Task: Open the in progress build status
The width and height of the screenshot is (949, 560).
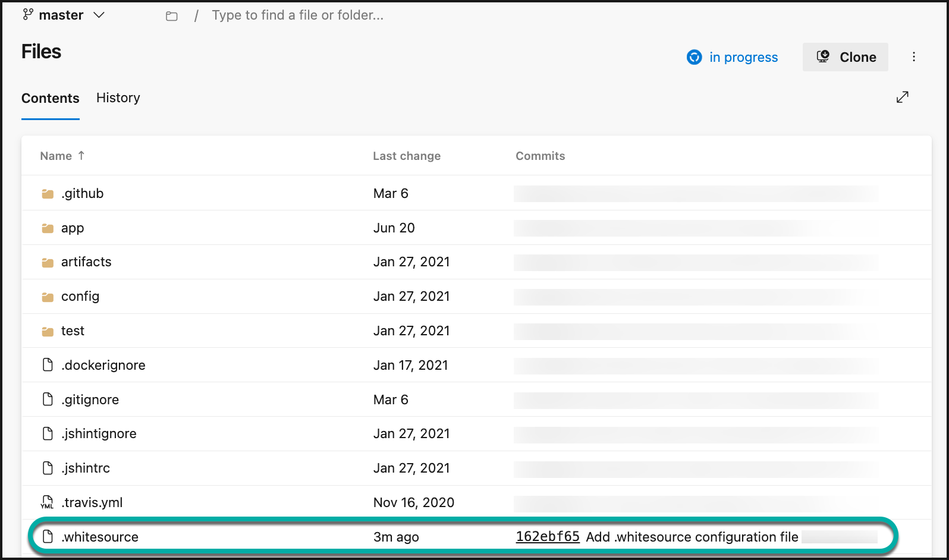Action: click(x=732, y=57)
